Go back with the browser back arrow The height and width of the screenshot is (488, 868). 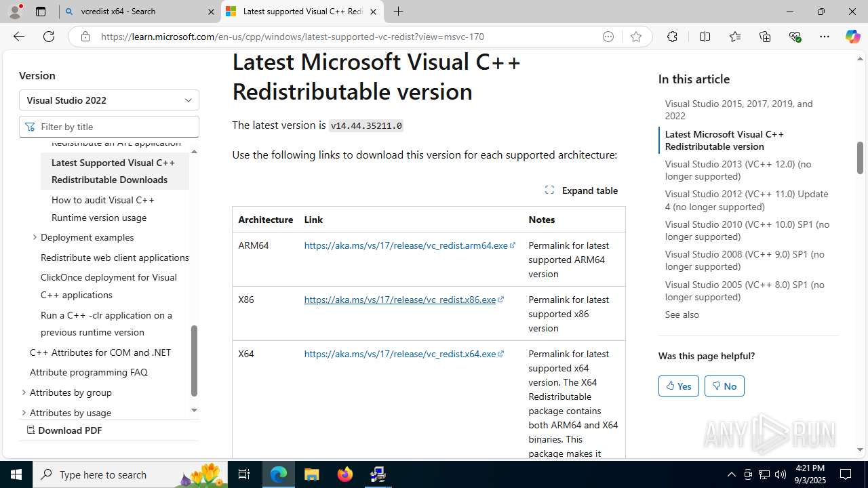tap(19, 37)
